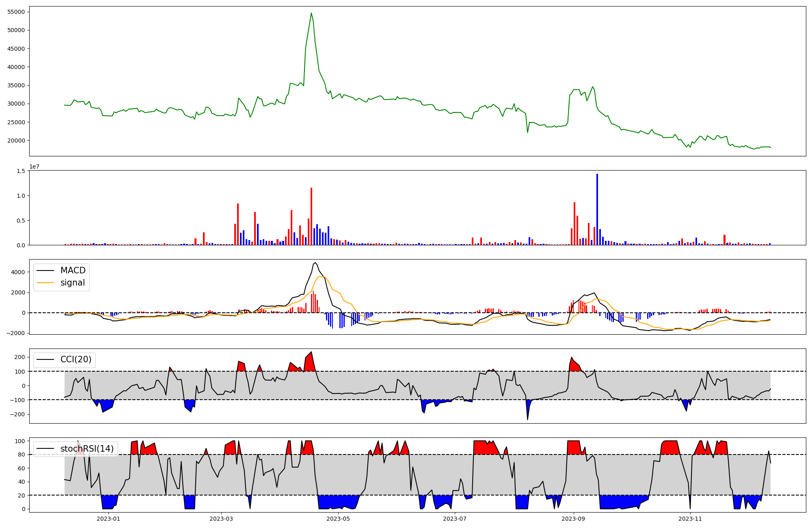Click the 80 tick on stochRSI axis
Viewport: 812px width, 528px height.
coord(22,454)
